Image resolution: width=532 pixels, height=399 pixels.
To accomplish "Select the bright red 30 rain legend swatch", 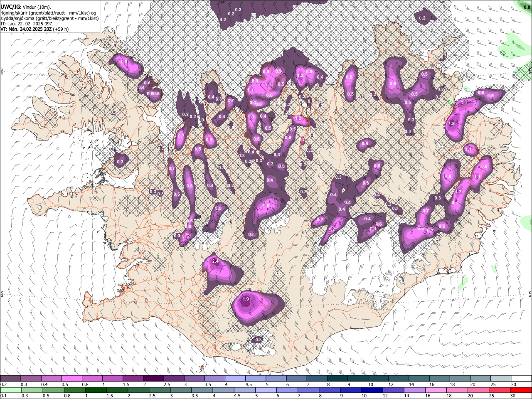I will [x=521, y=390].
